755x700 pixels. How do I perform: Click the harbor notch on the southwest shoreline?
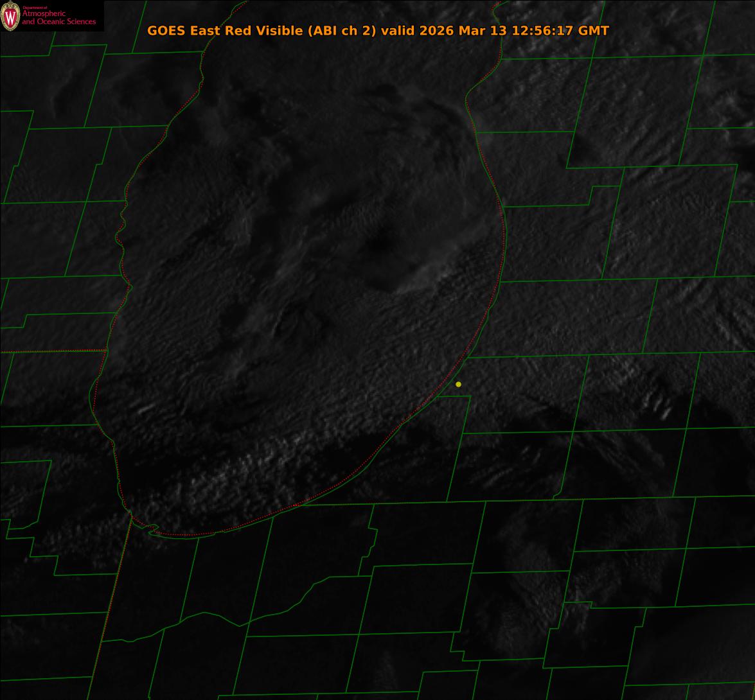point(152,530)
